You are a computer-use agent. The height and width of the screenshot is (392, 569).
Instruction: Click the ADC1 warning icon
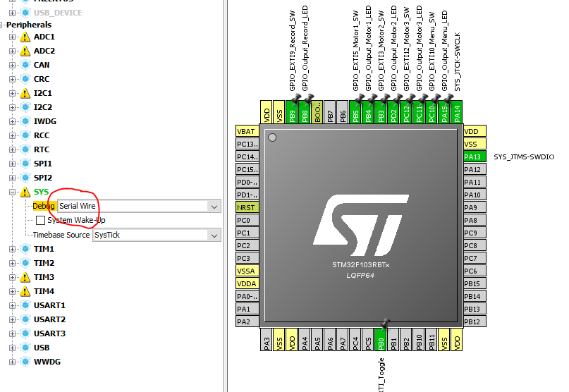point(25,37)
